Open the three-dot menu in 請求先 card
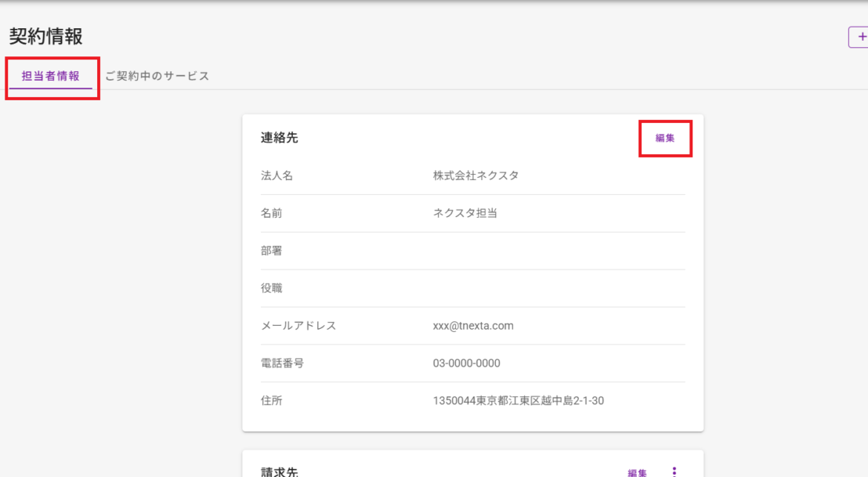The width and height of the screenshot is (868, 477). coord(675,472)
